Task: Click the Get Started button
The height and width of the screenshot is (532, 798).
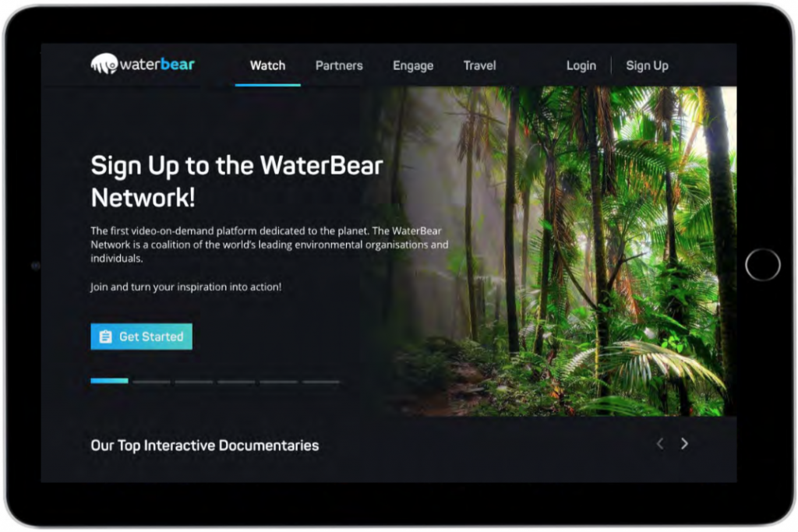Action: point(142,336)
